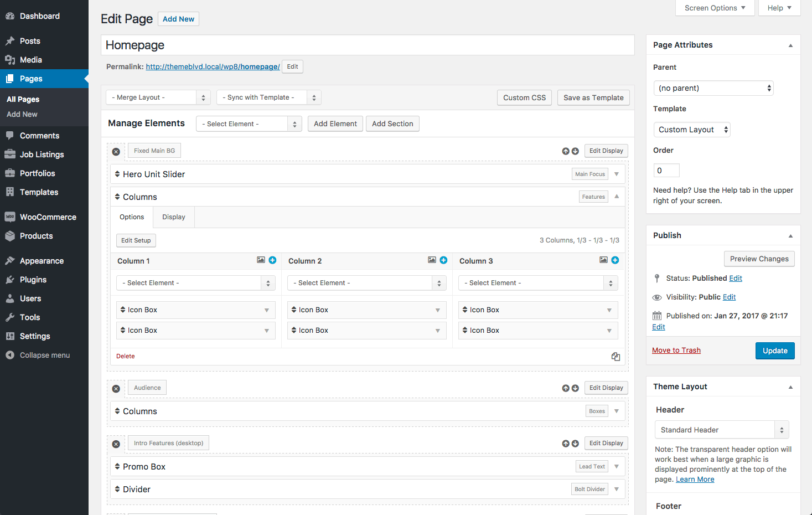812x515 pixels.
Task: Click Column 1 blue plus icon
Action: pos(272,260)
